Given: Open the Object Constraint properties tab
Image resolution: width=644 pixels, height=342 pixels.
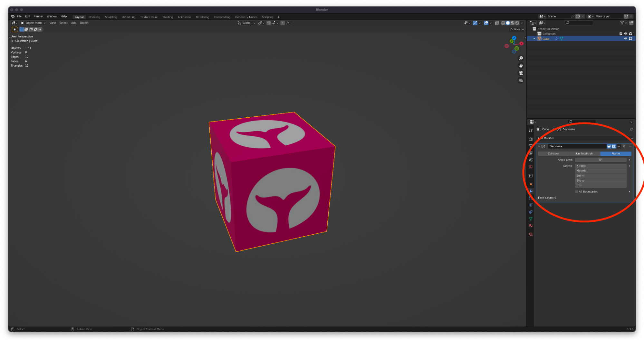Looking at the screenshot, I should [x=531, y=212].
